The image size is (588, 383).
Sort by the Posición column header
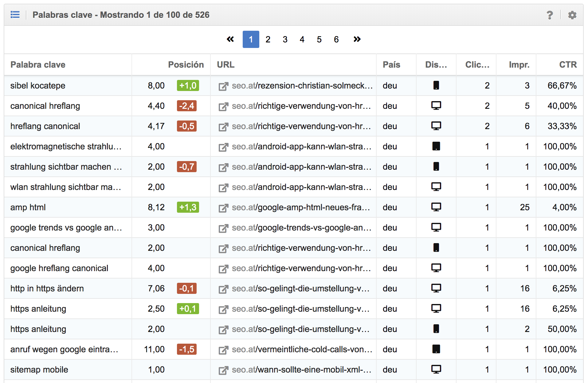[x=186, y=65]
